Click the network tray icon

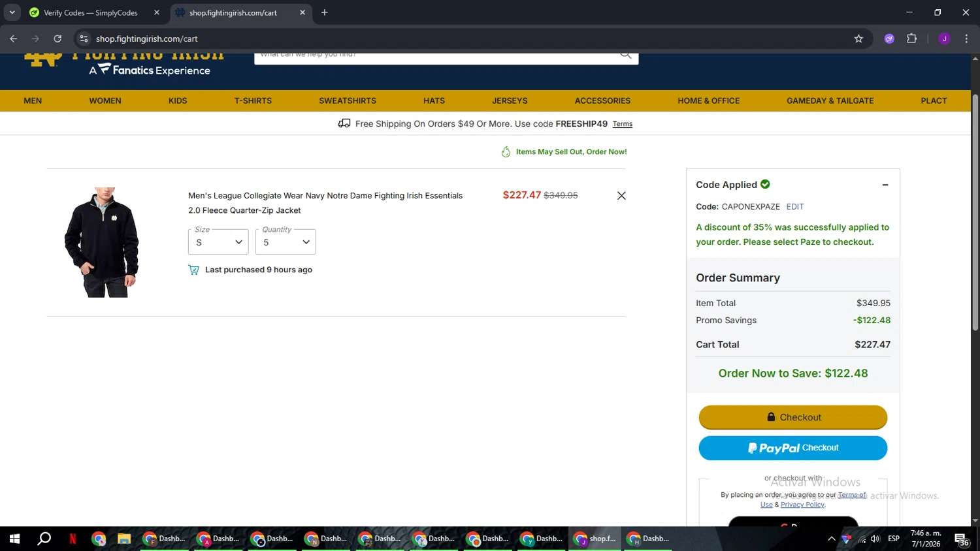862,539
